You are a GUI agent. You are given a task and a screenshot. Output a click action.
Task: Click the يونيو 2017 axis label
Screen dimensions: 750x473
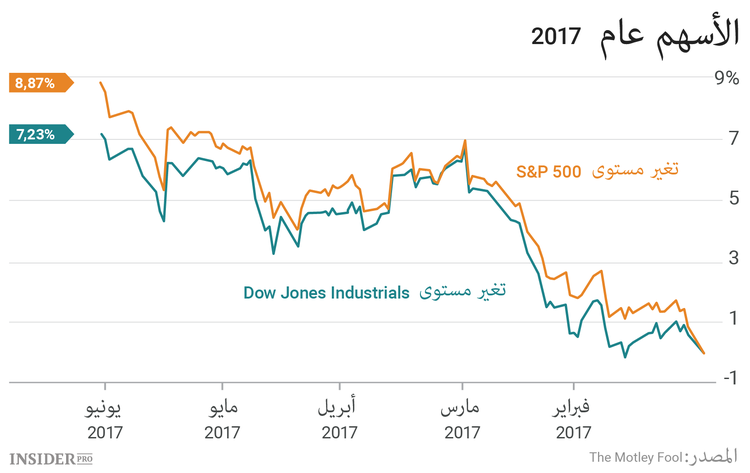point(104,420)
